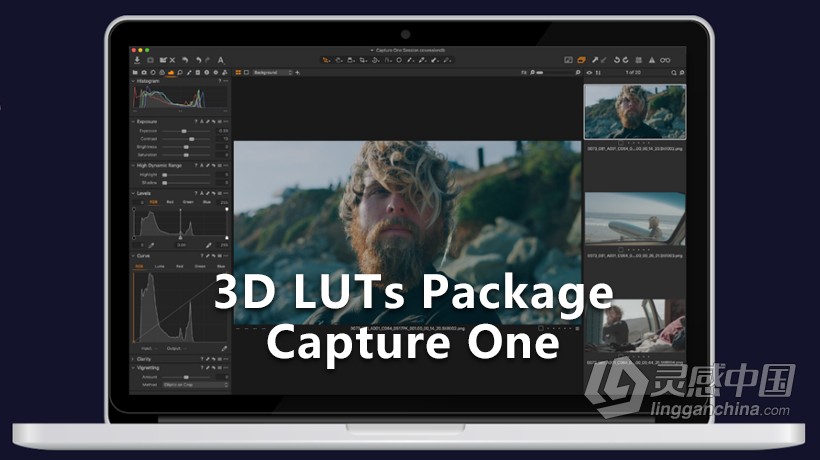
Task: Switch viewer to multi-view grid icon
Action: coord(238,73)
